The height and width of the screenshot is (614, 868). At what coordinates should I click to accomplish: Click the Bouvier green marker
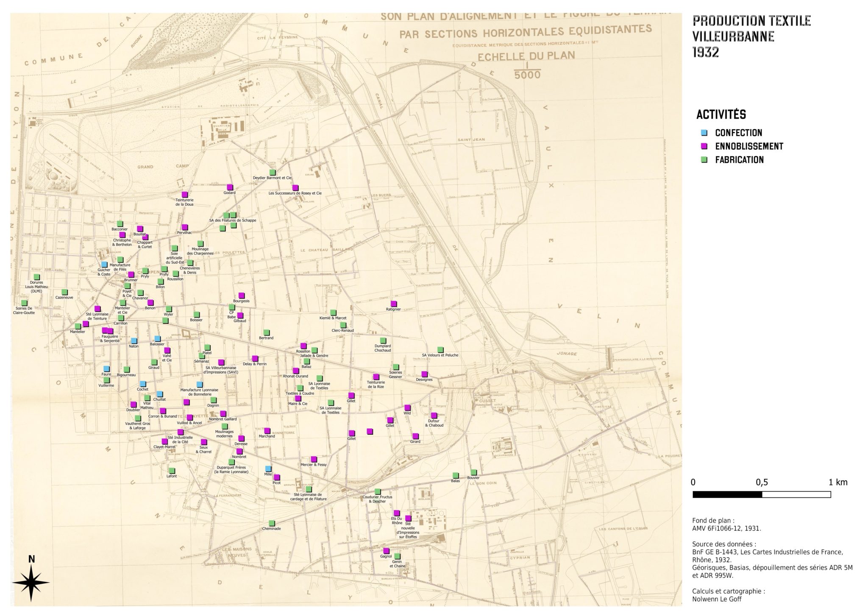(473, 472)
